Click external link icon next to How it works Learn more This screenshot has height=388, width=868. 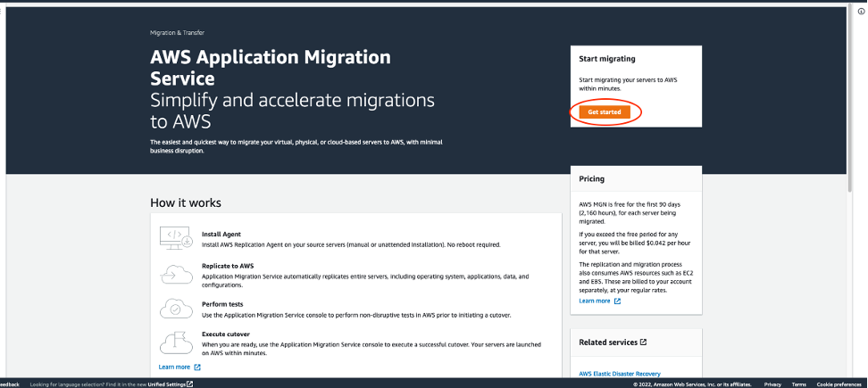[x=197, y=367]
